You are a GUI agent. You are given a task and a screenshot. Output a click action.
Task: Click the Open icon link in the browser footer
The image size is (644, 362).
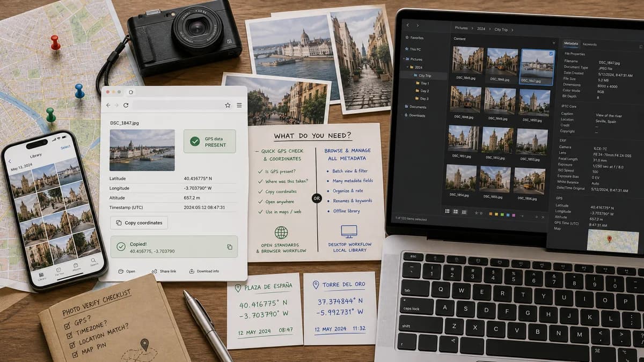(127, 271)
